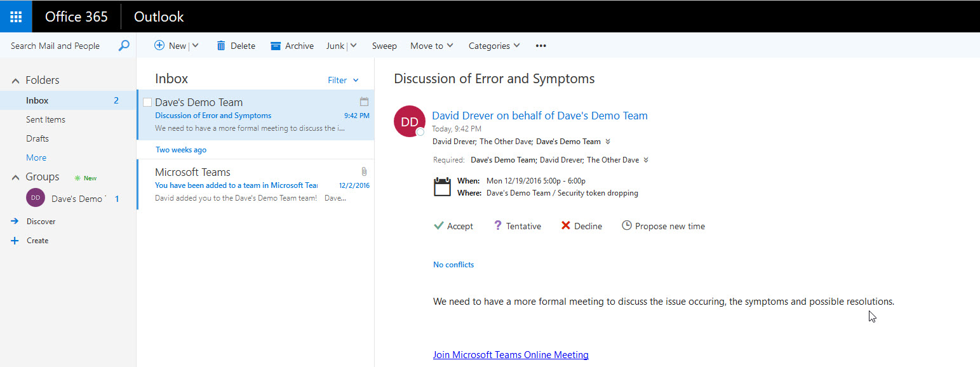
Task: Open the more actions ellipsis in toolbar
Action: coord(541,46)
